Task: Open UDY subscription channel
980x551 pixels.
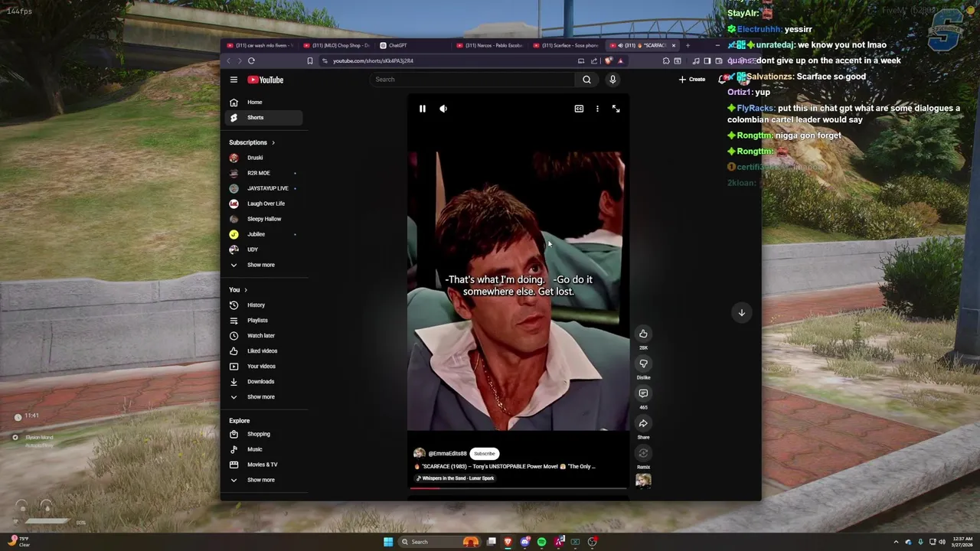Action: 264,249
